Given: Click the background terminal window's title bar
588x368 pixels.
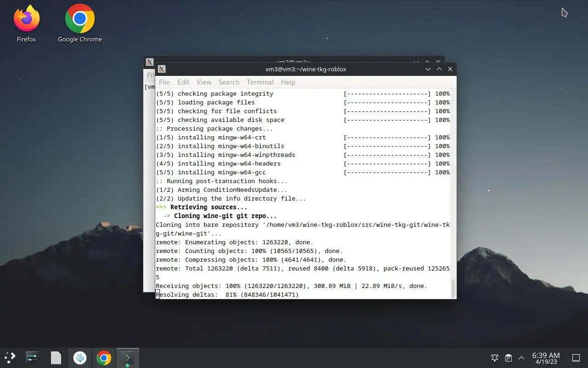Looking at the screenshot, I should pyautogui.click(x=294, y=60).
